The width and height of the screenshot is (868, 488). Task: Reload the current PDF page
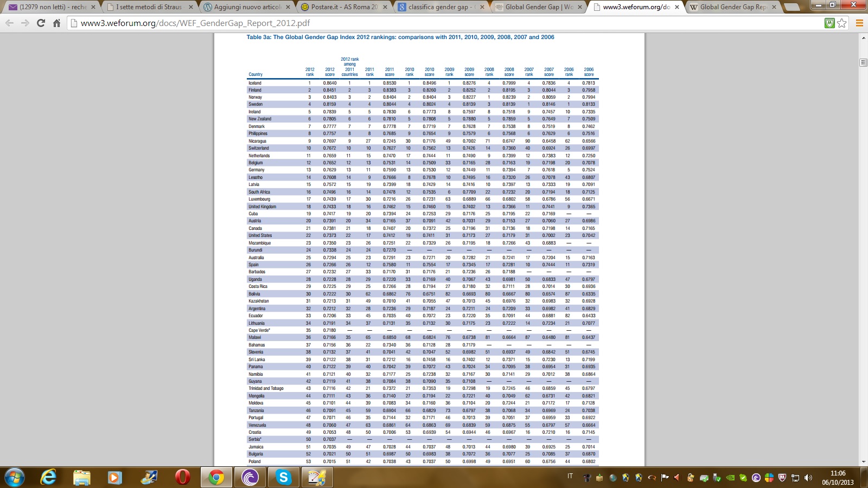point(41,23)
